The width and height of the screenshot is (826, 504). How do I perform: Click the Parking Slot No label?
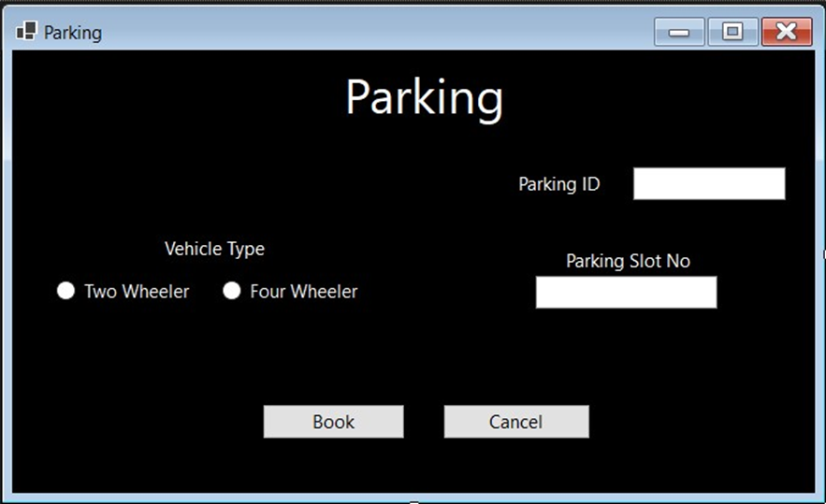point(628,261)
